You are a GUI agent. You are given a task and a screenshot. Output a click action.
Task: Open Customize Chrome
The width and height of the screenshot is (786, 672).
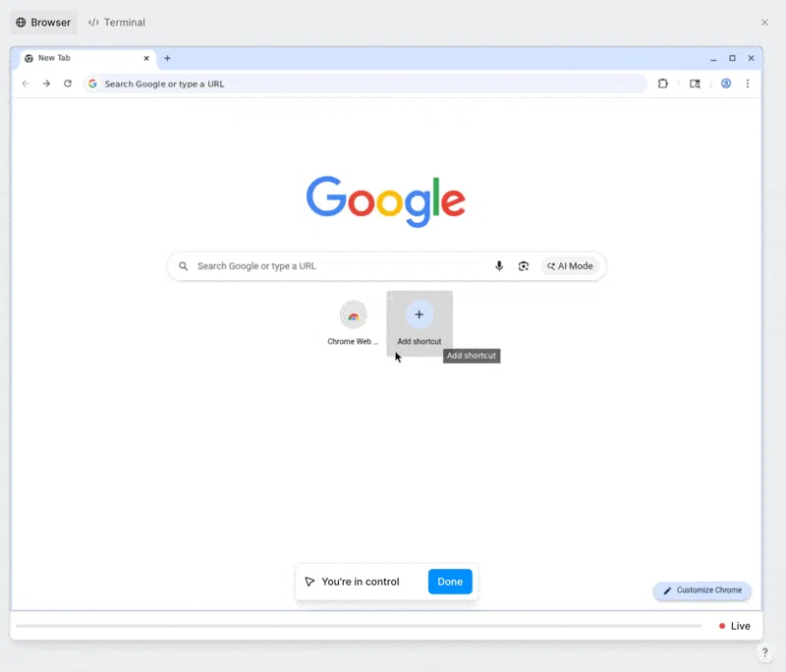click(x=702, y=590)
